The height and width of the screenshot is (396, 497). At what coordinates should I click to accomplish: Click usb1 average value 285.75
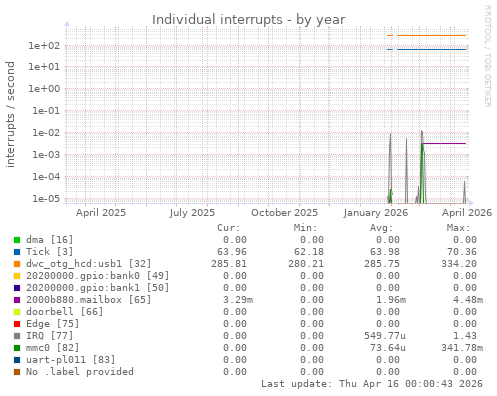click(x=382, y=264)
